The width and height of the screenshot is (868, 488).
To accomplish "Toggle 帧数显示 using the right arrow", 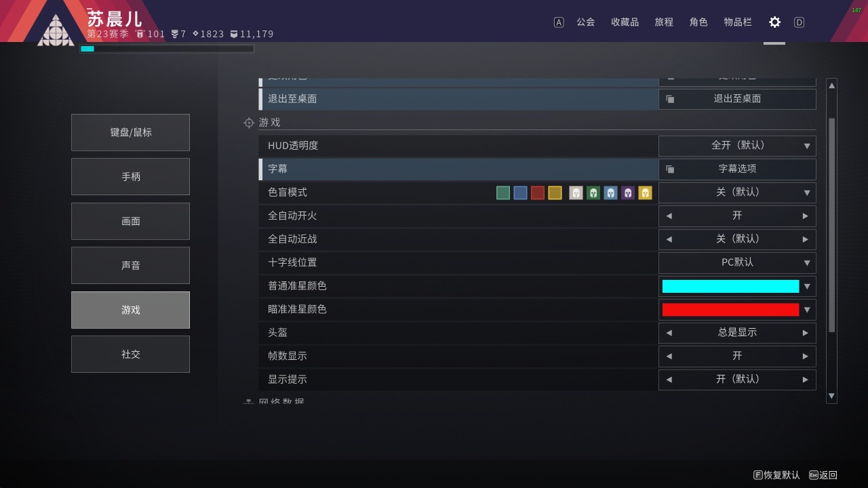I will [806, 357].
